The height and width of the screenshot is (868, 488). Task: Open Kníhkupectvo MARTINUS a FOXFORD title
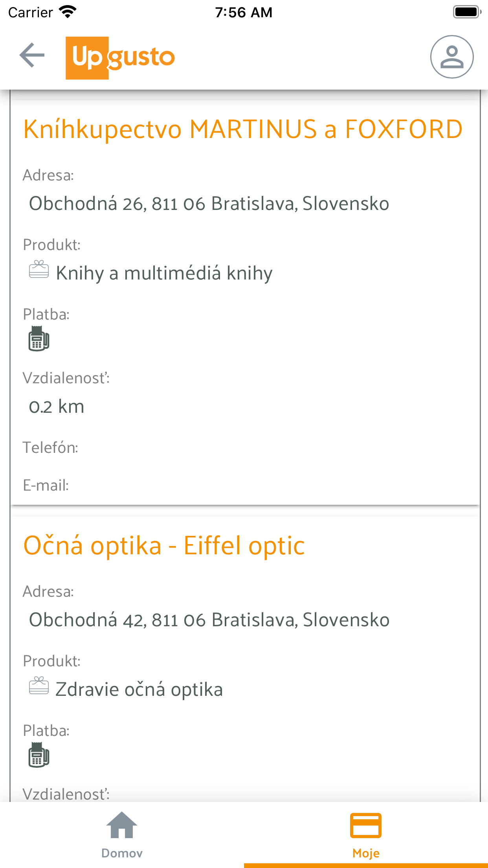point(243,129)
